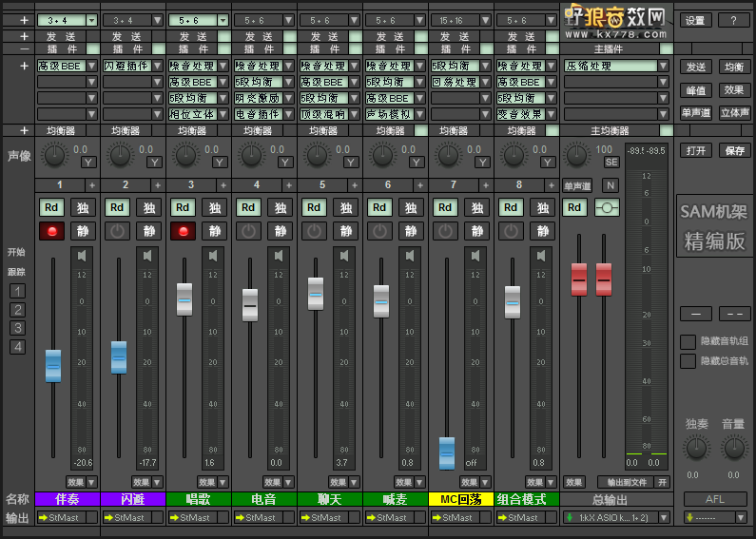Toggle Rd on master channel
Viewport: 756px width, 539px height.
pos(574,208)
